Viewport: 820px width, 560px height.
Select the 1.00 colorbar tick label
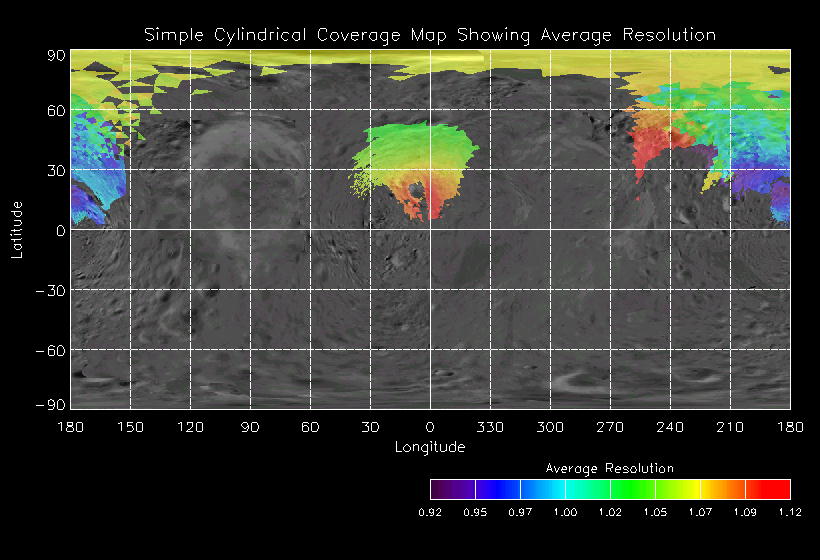click(565, 512)
